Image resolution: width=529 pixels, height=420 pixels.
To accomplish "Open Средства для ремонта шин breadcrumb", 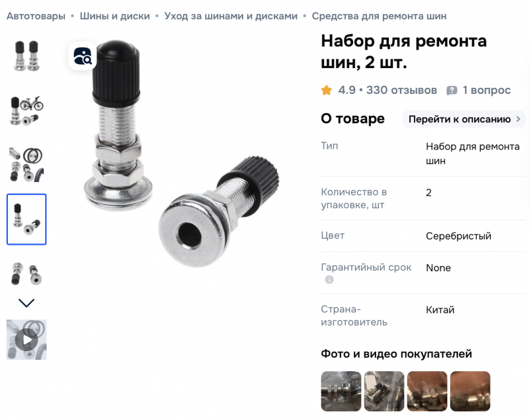I will click(x=379, y=16).
